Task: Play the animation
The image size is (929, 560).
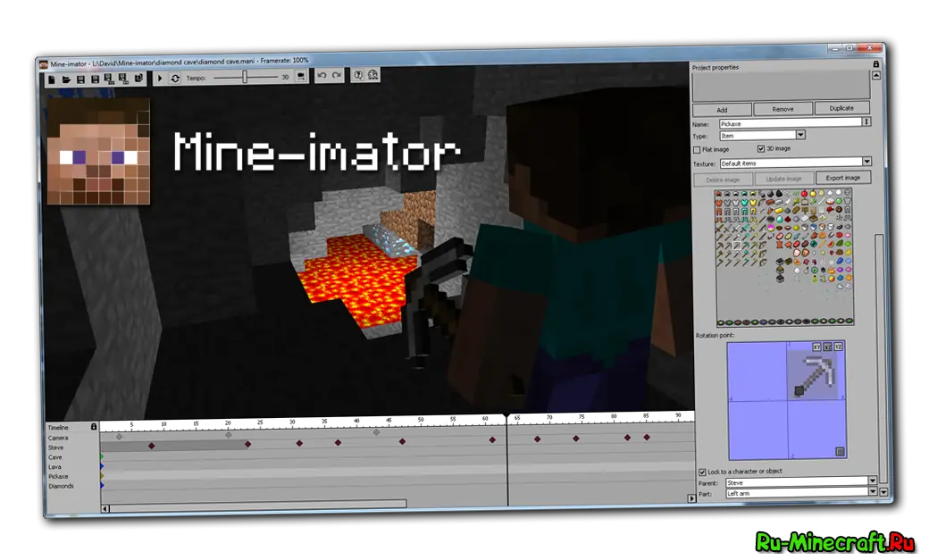Action: pos(160,78)
